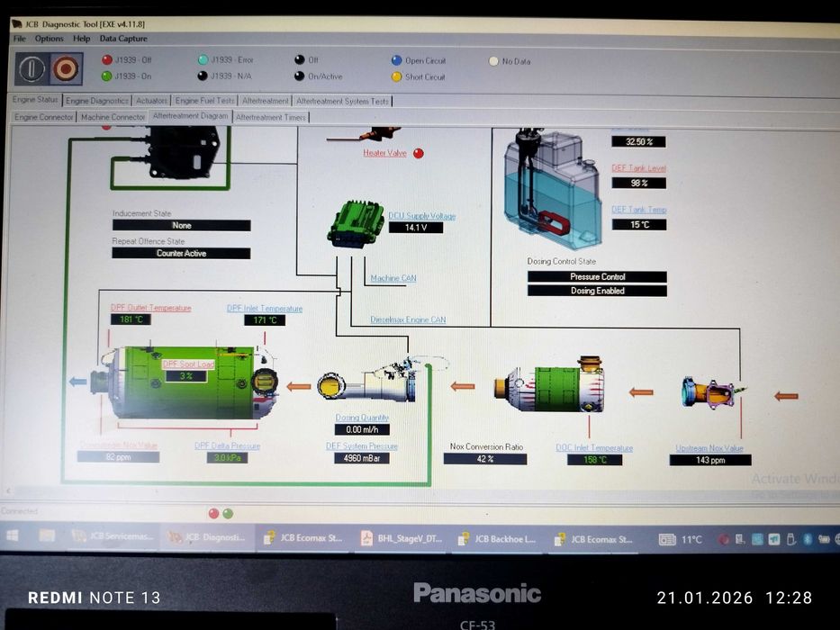
Task: Click the DEF System Pressure link
Action: [x=362, y=445]
